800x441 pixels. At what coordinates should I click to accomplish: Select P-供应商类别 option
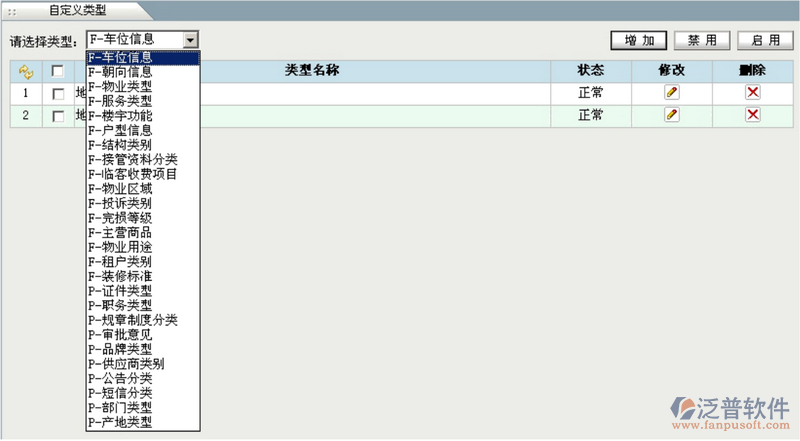point(143,364)
